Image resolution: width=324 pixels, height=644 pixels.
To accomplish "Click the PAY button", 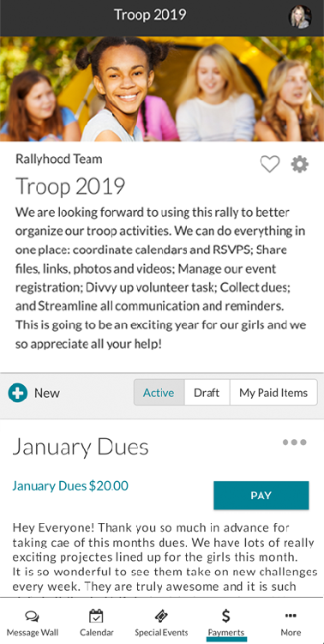I will [261, 496].
